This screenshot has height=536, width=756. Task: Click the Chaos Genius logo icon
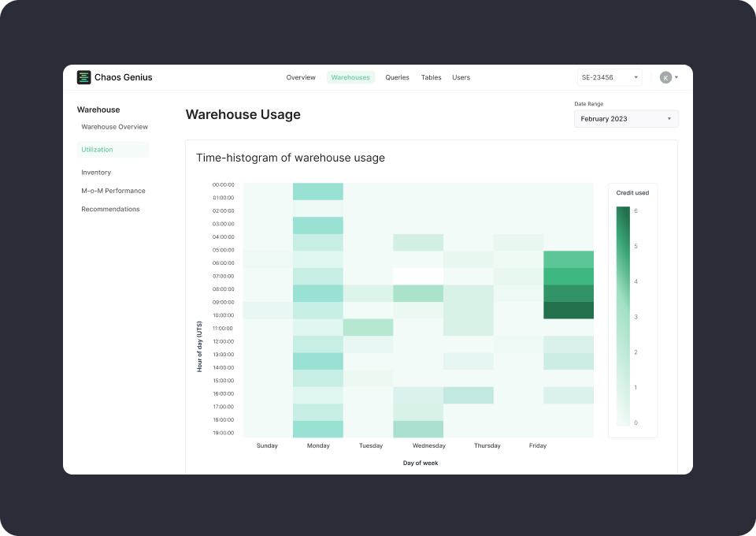83,76
